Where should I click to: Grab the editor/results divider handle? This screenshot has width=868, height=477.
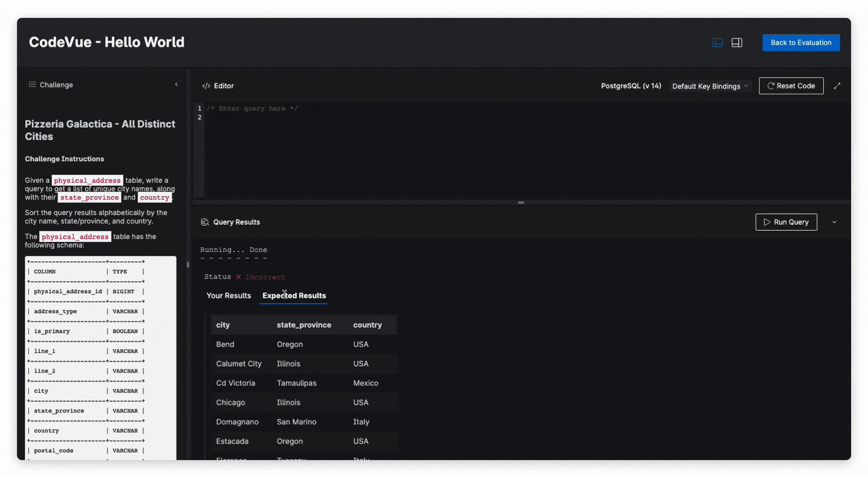[x=521, y=203]
